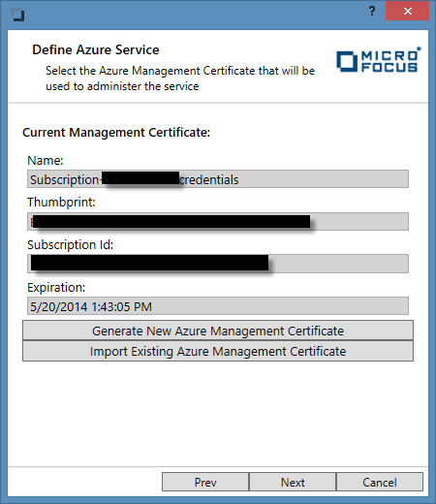Click the Subscription Id: label
The image size is (436, 504).
pyautogui.click(x=71, y=245)
